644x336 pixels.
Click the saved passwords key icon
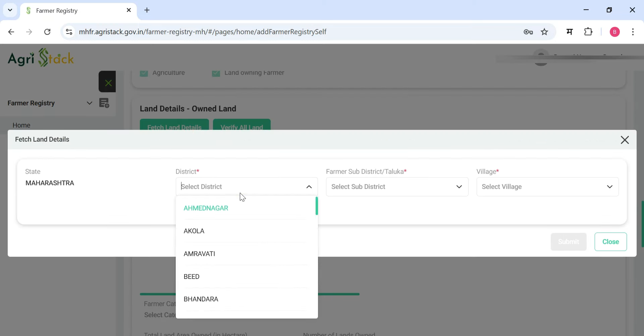[x=528, y=32]
